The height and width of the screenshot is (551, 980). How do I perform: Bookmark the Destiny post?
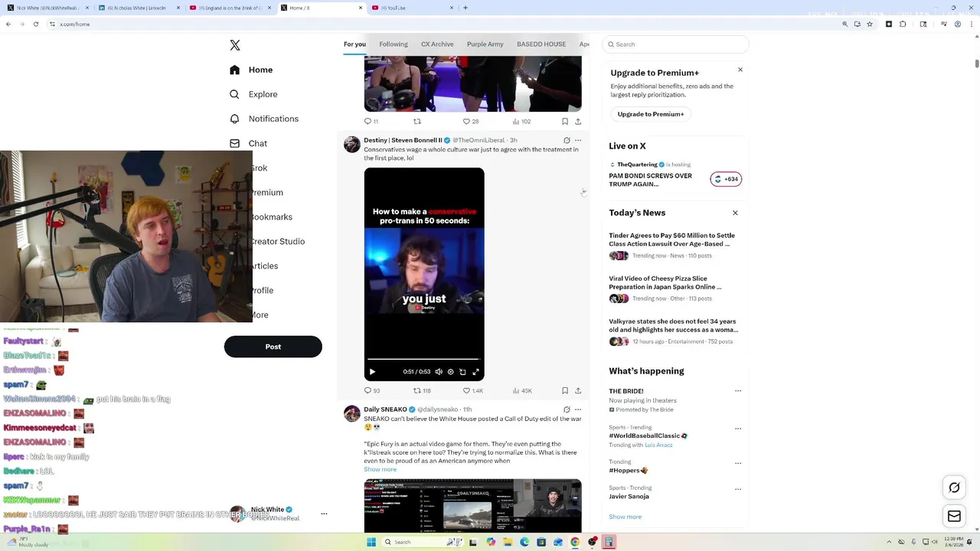click(565, 391)
